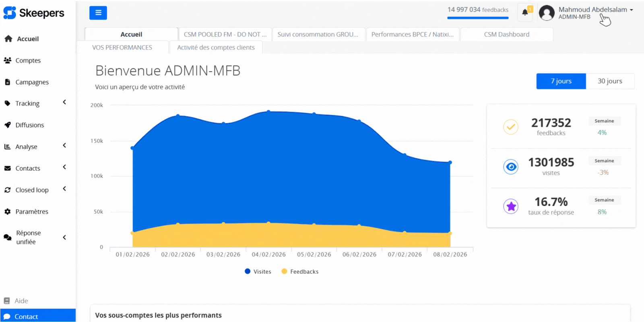Viewport: 644px width, 322px height.
Task: Toggle the Visites series in legend
Action: point(258,272)
